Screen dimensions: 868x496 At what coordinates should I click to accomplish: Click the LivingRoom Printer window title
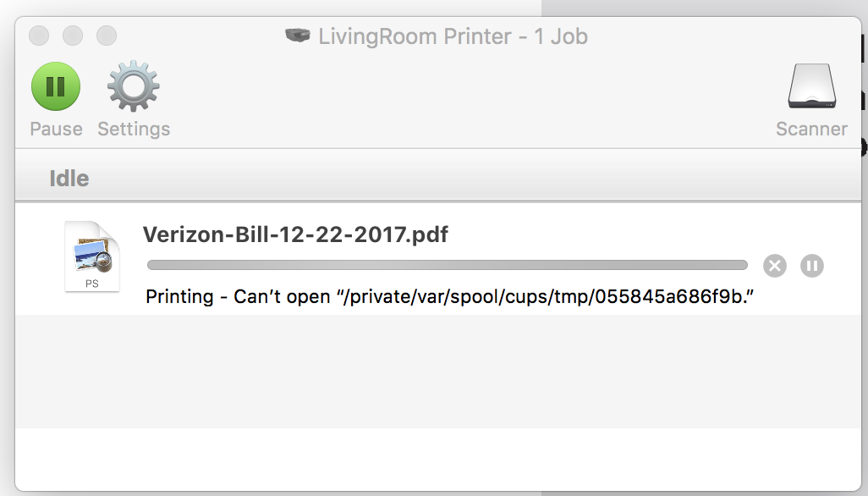(x=453, y=36)
